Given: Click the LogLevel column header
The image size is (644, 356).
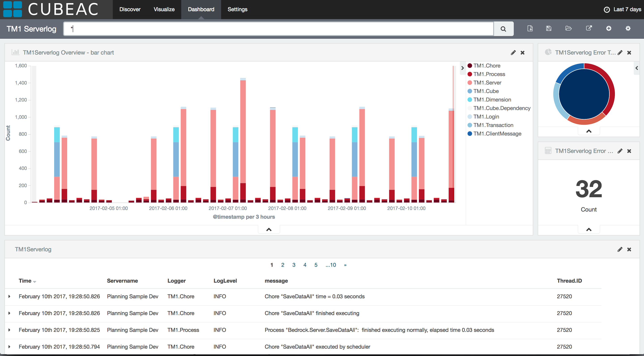Looking at the screenshot, I should [225, 281].
